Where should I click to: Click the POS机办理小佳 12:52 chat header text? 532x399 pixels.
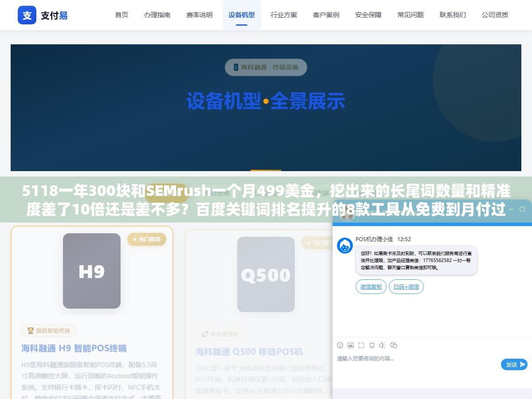click(x=383, y=239)
